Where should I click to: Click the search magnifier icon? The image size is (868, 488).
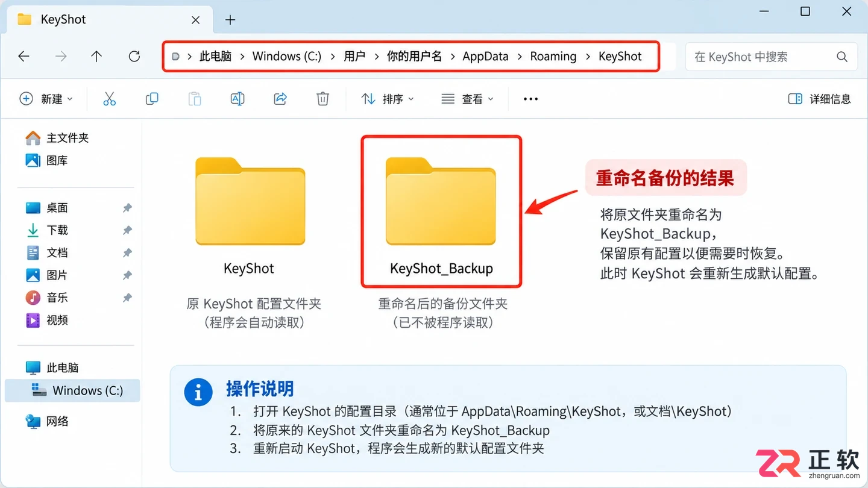(842, 57)
